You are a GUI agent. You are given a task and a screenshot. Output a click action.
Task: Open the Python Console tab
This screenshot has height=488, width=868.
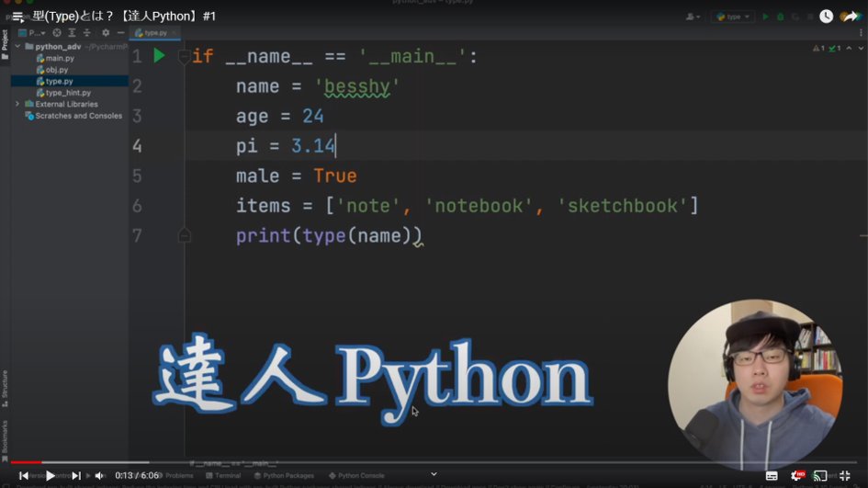click(356, 476)
